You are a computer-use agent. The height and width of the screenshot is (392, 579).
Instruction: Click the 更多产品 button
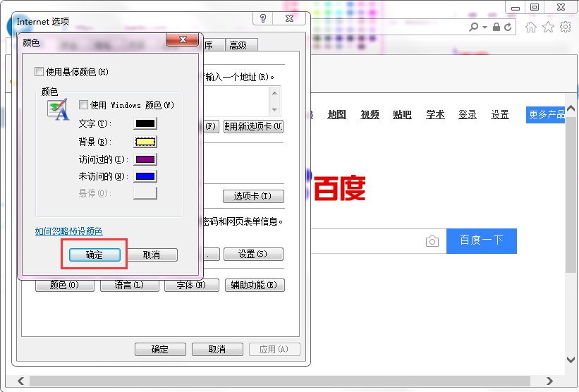pyautogui.click(x=546, y=115)
